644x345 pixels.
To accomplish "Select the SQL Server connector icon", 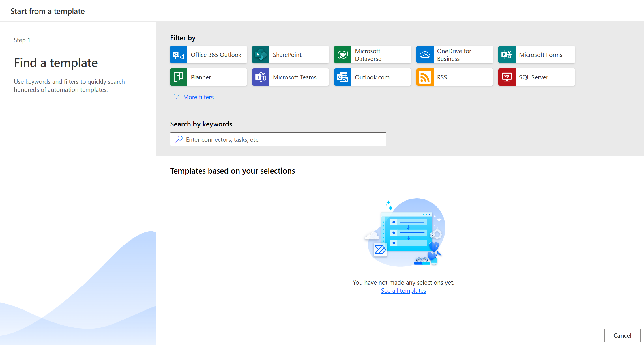I will tap(507, 77).
